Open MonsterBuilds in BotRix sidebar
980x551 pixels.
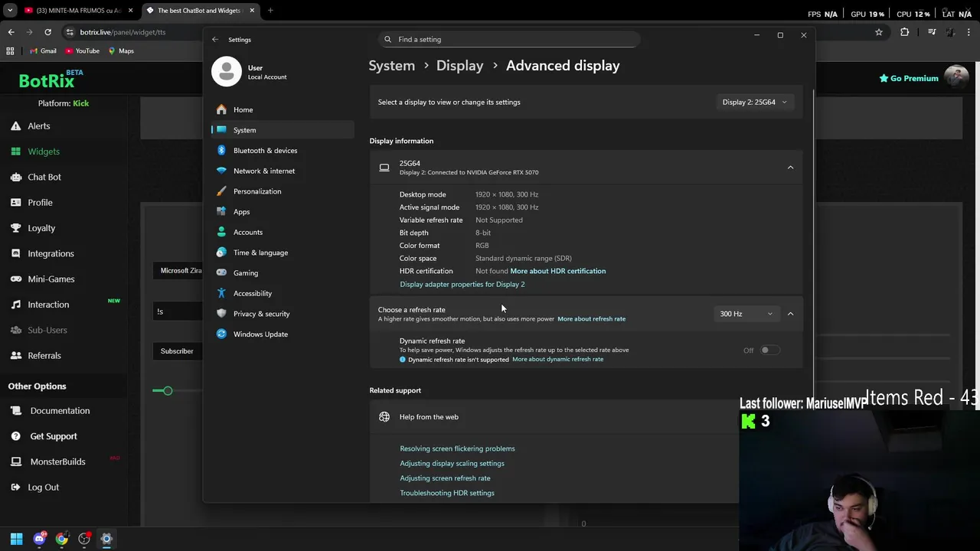click(57, 461)
